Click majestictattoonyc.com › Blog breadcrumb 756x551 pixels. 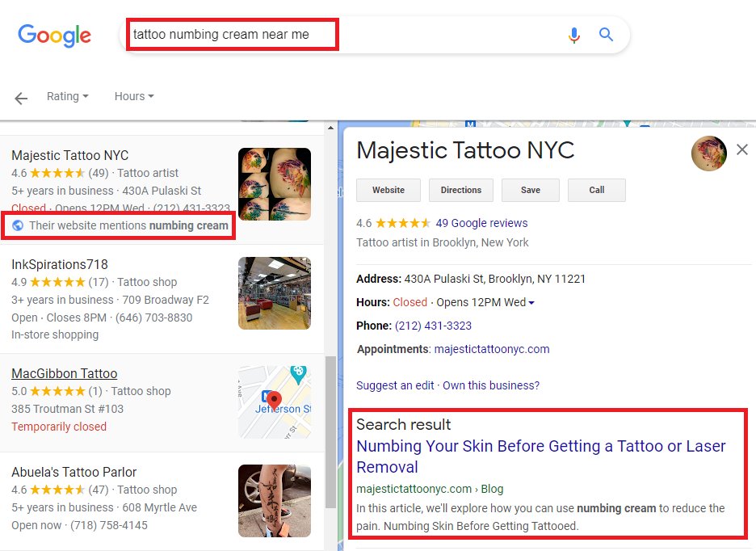click(430, 489)
